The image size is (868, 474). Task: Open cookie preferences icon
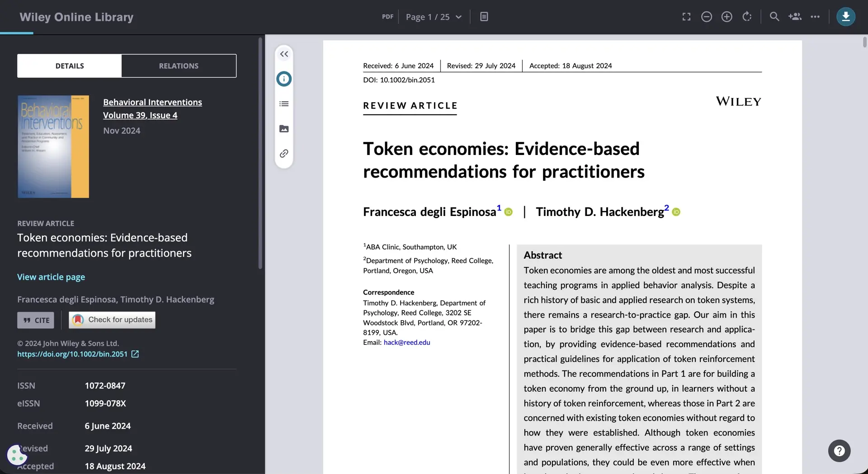point(17,455)
